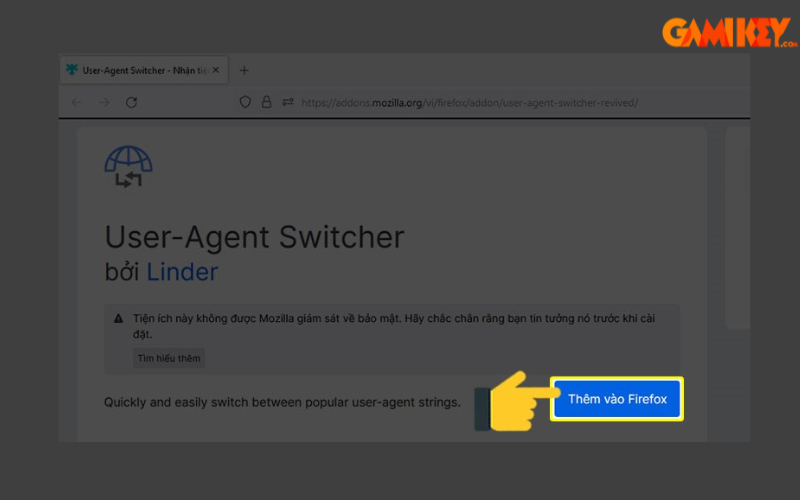Image resolution: width=800 pixels, height=500 pixels.
Task: Click the Mozilla security warning text
Action: tap(394, 326)
